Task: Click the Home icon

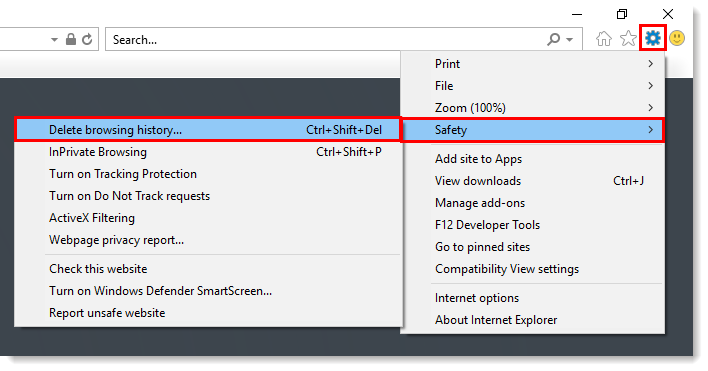Action: point(603,39)
